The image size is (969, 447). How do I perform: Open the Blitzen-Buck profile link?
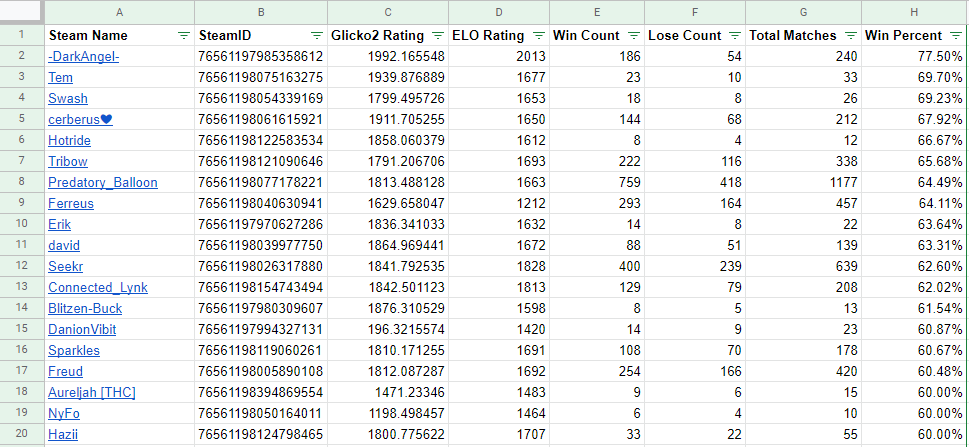pos(85,309)
